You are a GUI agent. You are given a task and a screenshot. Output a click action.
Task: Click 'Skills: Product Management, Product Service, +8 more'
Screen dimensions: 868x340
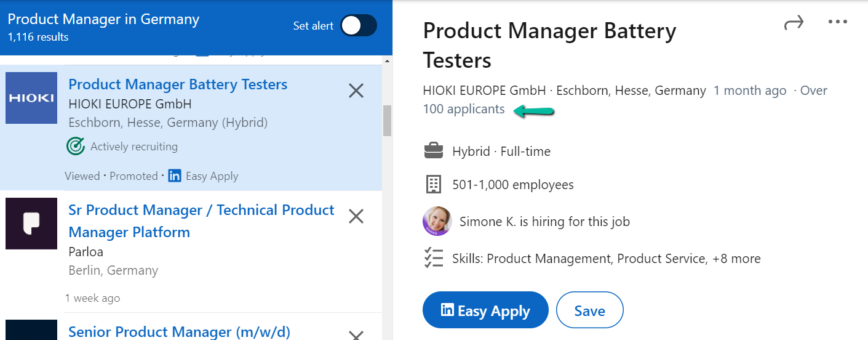[x=607, y=259]
